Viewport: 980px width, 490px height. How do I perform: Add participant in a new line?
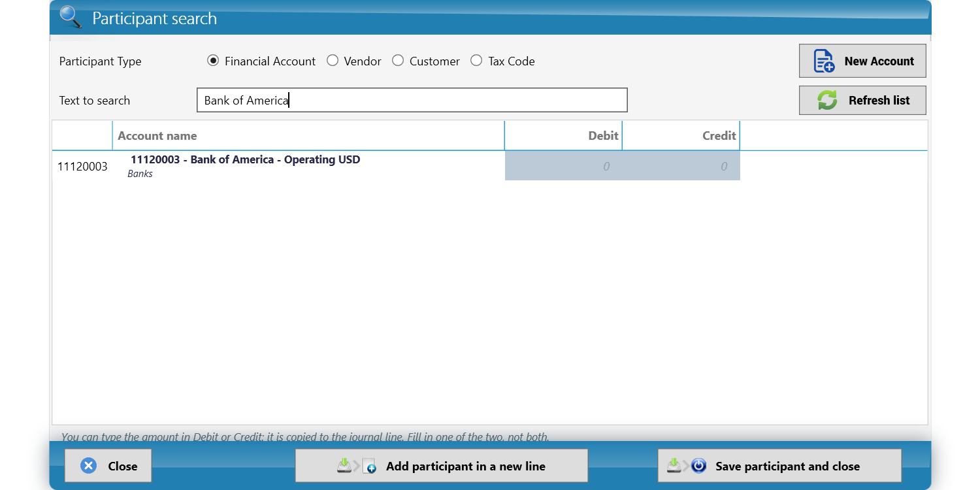tap(442, 466)
